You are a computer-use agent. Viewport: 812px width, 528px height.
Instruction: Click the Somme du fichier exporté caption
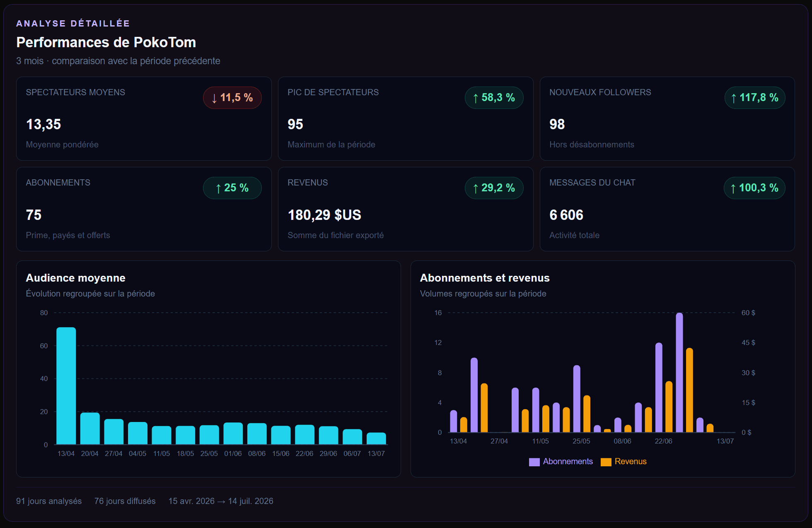(336, 235)
